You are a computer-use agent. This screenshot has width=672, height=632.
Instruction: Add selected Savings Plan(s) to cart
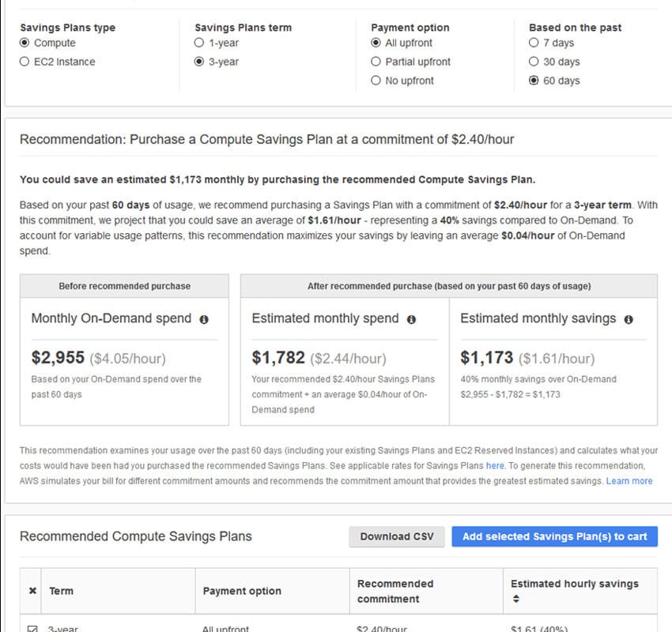point(554,536)
